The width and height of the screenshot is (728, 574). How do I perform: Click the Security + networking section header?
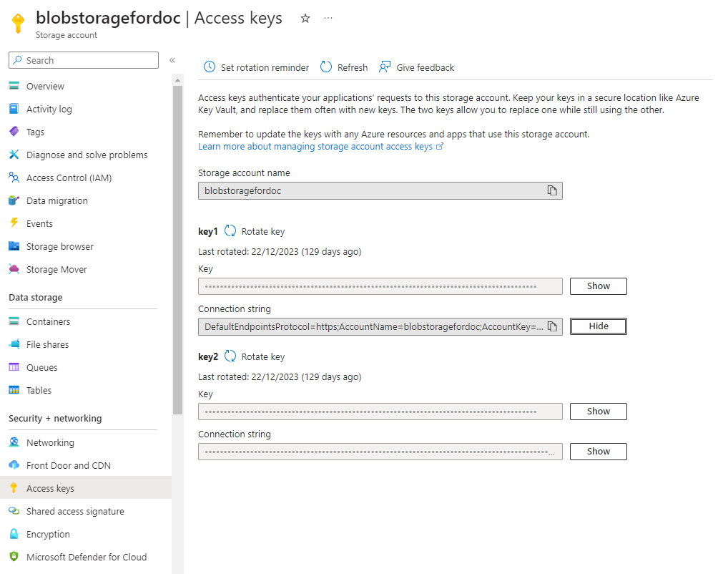click(x=55, y=418)
